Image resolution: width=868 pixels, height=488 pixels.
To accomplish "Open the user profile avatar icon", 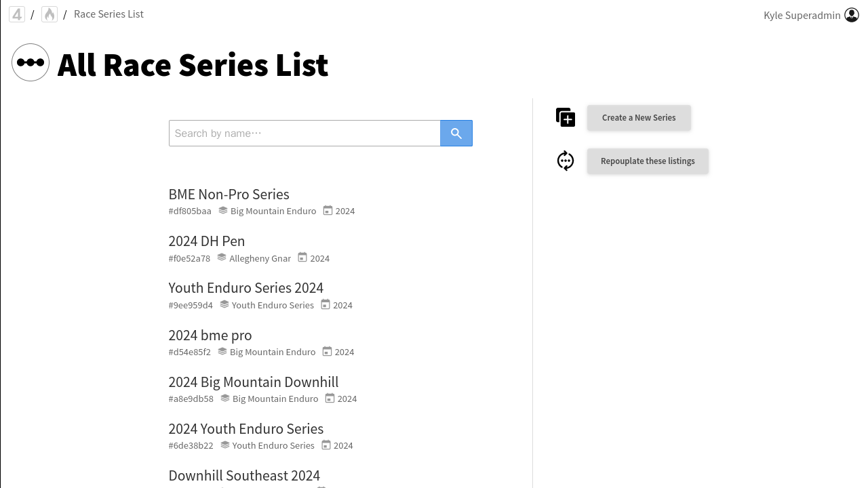I will (852, 15).
